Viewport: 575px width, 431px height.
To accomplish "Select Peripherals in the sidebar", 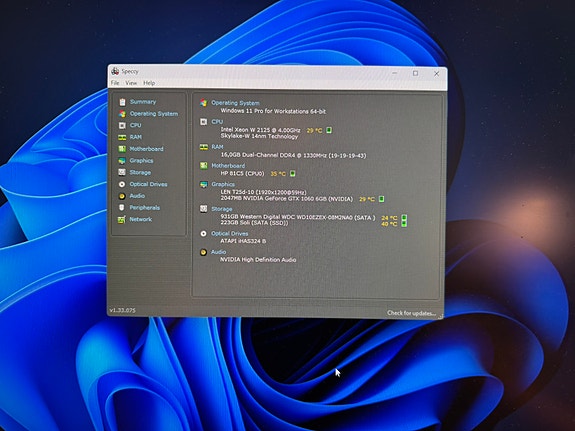I will coord(144,208).
